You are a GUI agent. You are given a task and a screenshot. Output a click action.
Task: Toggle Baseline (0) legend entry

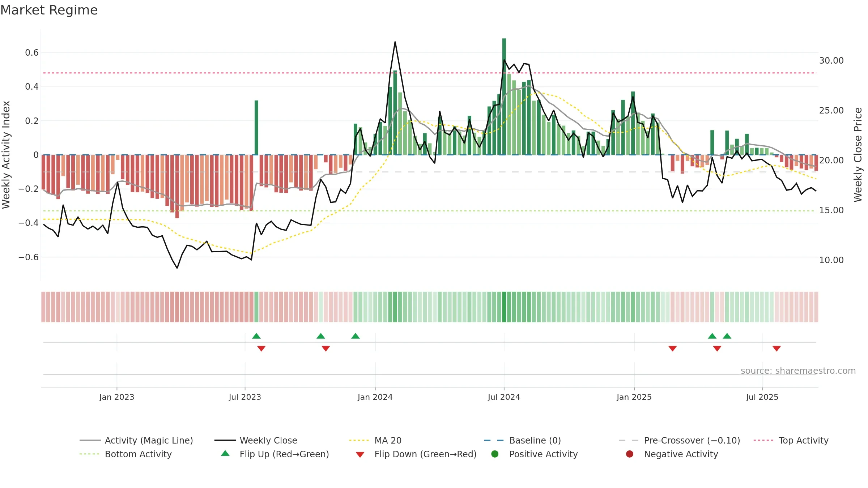[522, 440]
